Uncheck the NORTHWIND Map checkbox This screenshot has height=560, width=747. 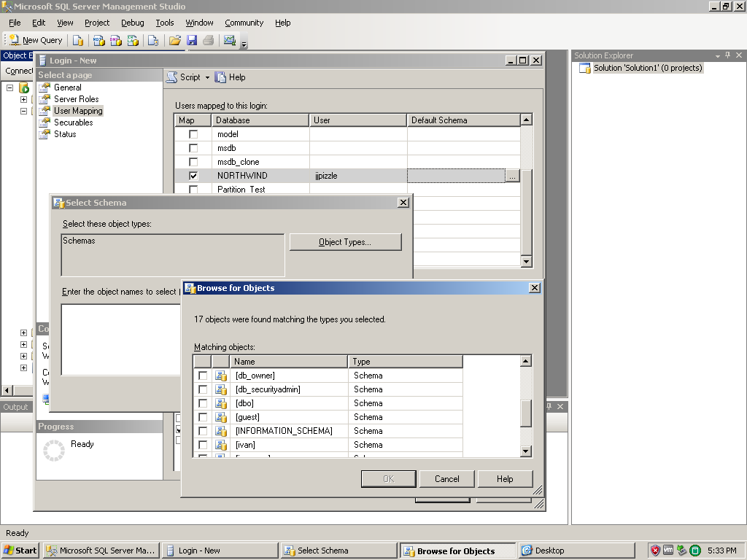(193, 176)
